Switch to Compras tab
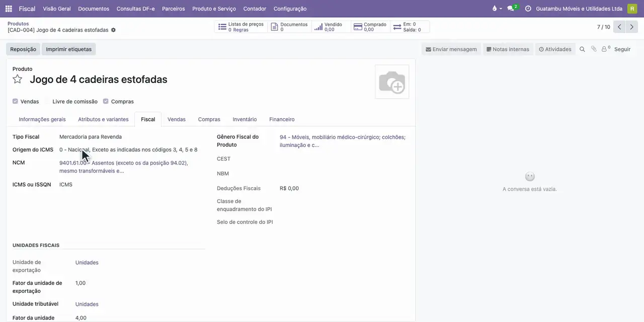This screenshot has height=322, width=644. [209, 119]
